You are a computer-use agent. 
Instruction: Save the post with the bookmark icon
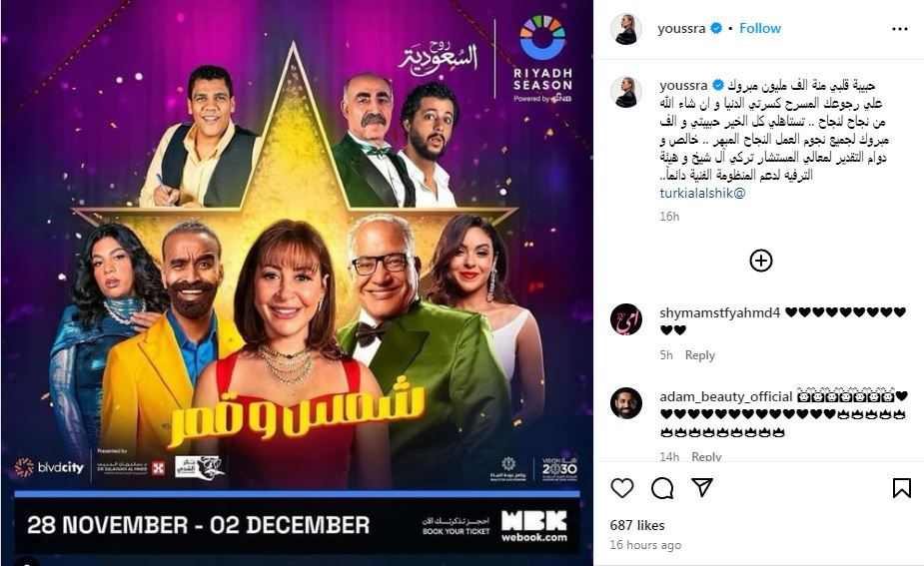(902, 488)
